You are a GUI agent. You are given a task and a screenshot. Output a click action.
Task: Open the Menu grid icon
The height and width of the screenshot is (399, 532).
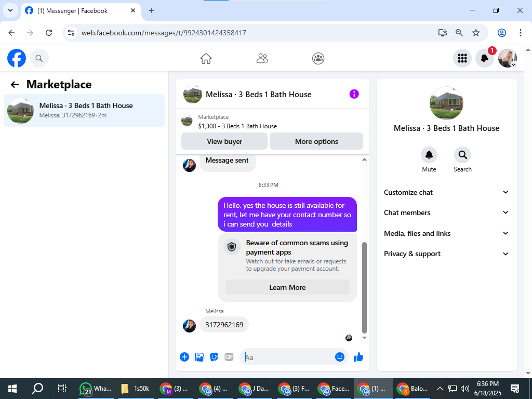(x=462, y=58)
